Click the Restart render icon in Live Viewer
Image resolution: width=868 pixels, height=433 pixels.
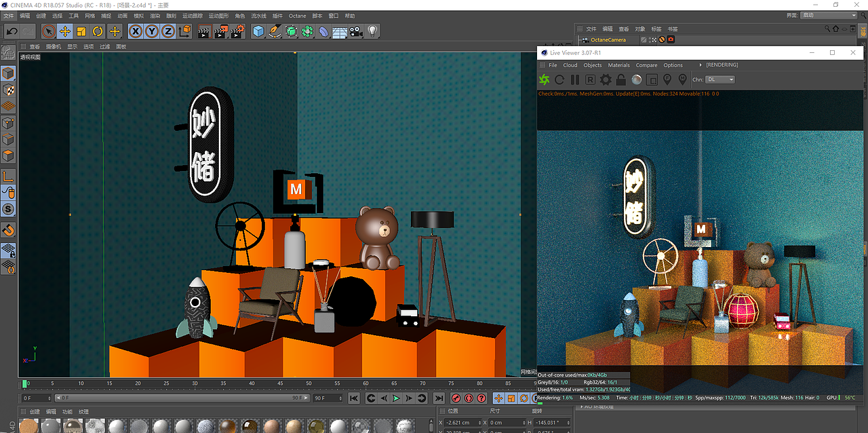pyautogui.click(x=559, y=79)
